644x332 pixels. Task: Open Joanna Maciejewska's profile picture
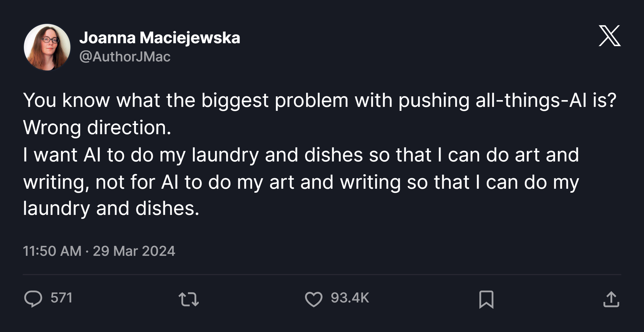(47, 47)
